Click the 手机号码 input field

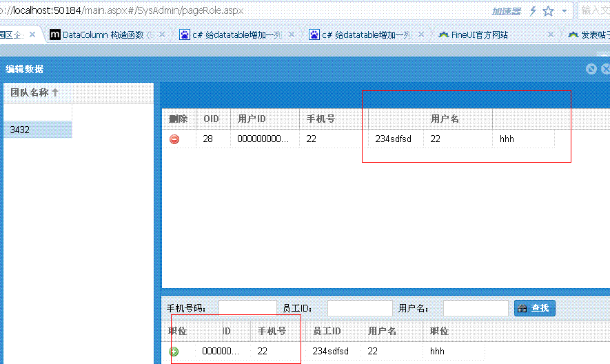247,308
